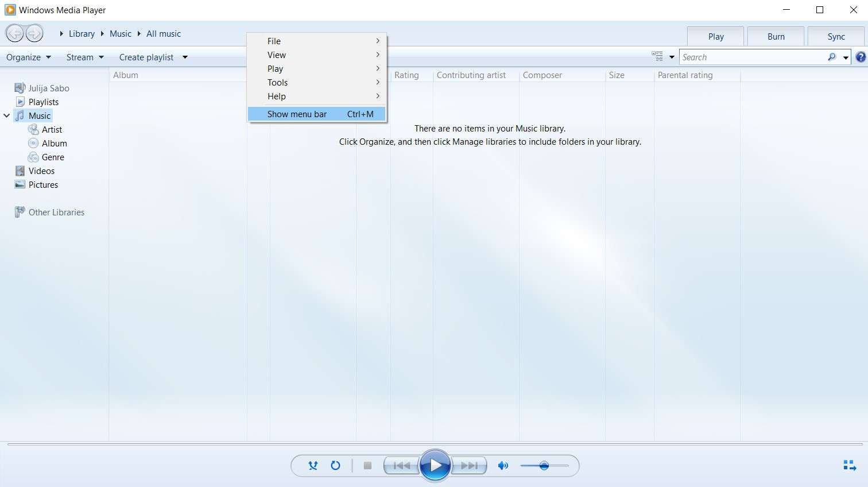Click Library in the breadcrumb
868x487 pixels.
[x=82, y=34]
